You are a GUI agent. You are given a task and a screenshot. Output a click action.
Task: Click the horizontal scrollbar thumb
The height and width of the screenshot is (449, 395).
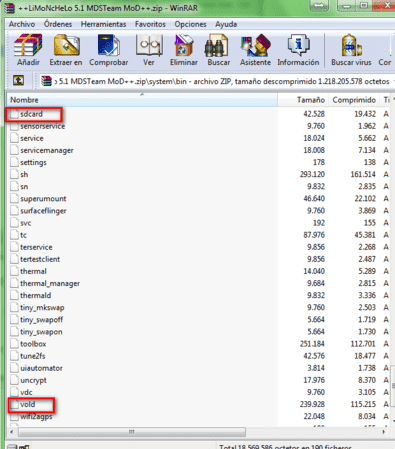132,432
